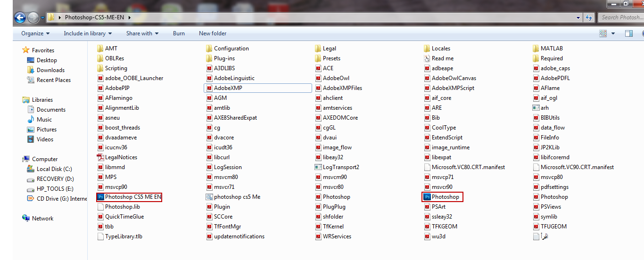This screenshot has height=260, width=644.
Task: Select the ExtendScript file
Action: click(x=443, y=138)
